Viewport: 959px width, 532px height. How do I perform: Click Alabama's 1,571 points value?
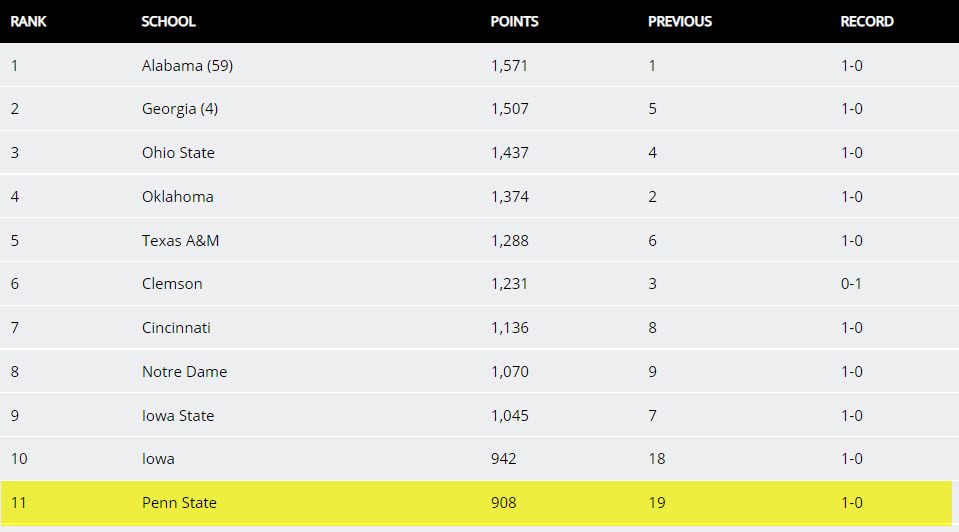509,66
